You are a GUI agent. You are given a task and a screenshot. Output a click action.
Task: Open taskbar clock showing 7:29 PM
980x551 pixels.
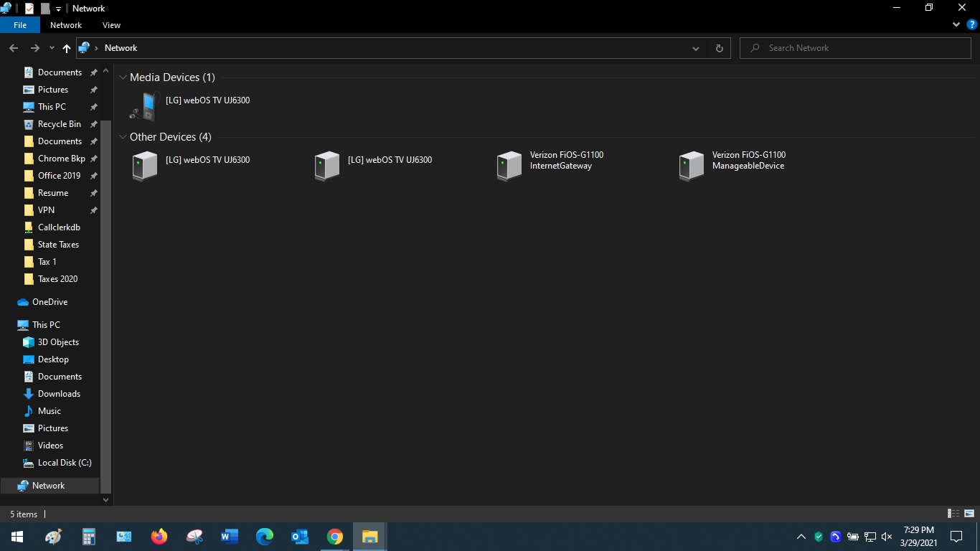click(919, 537)
